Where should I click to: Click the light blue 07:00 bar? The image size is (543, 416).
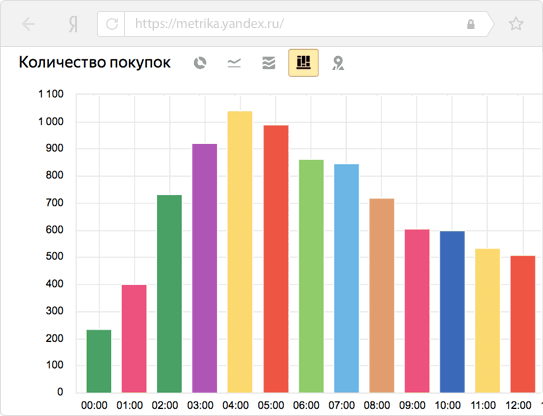346,278
